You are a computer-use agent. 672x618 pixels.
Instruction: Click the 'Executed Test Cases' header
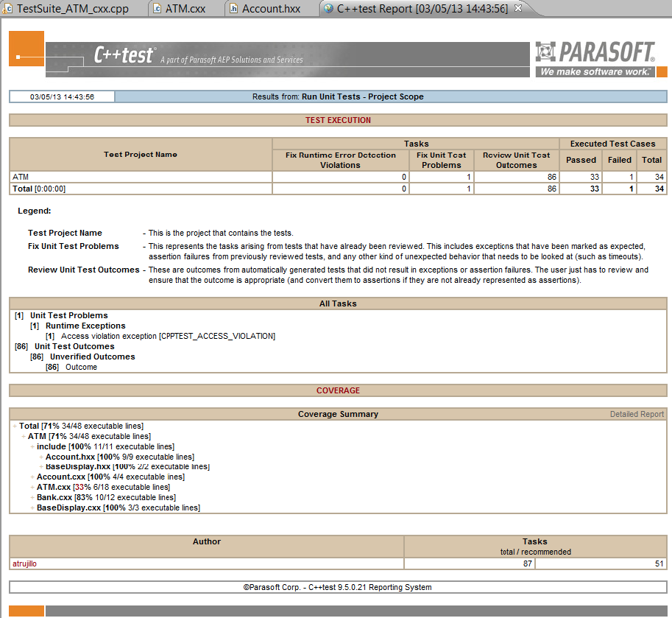[613, 144]
